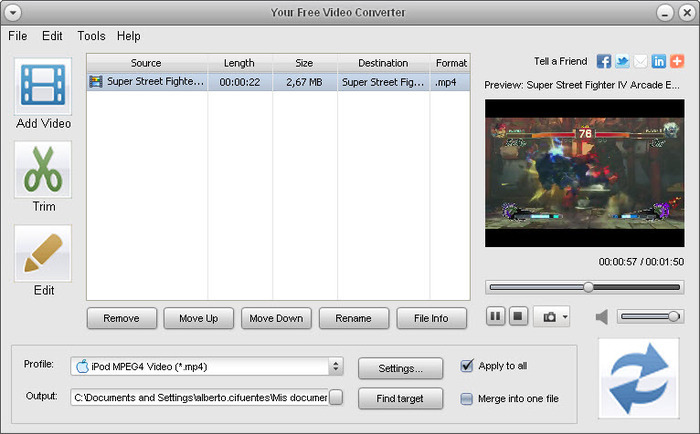Screen dimensions: 700x434
Task: Close the Your Free Video Converter window
Action: pyautogui.click(x=687, y=13)
